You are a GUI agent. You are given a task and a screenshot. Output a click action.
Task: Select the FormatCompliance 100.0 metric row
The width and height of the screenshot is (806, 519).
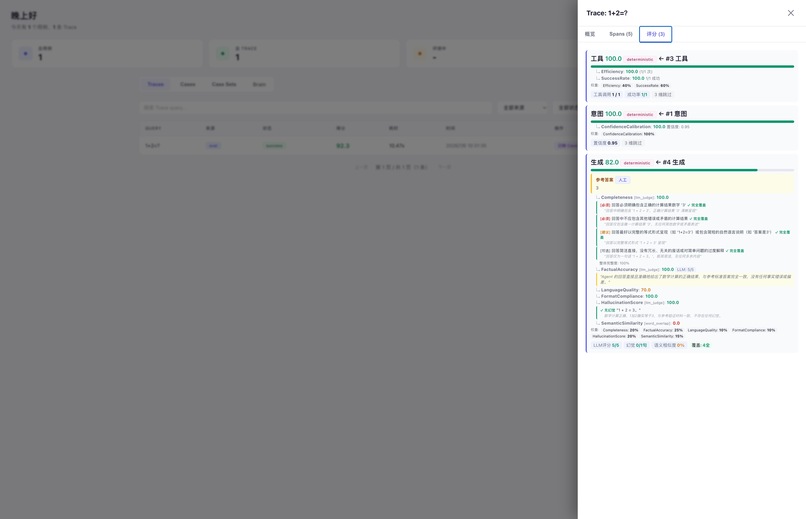[x=629, y=296]
